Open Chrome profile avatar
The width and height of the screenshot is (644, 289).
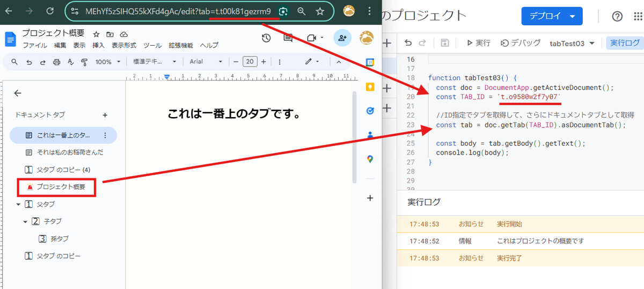coord(349,11)
